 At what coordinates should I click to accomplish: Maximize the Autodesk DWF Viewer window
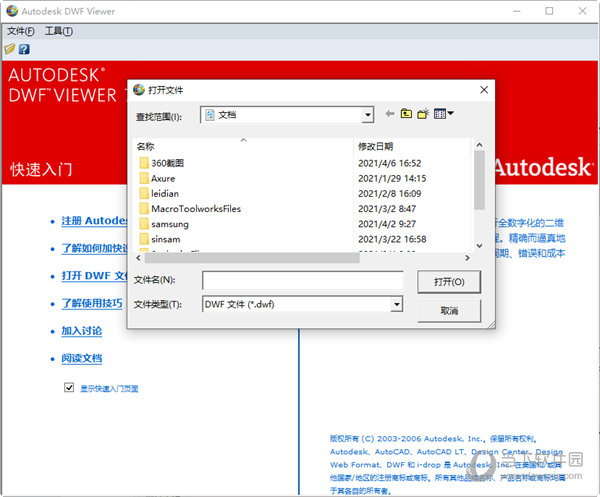(x=549, y=11)
